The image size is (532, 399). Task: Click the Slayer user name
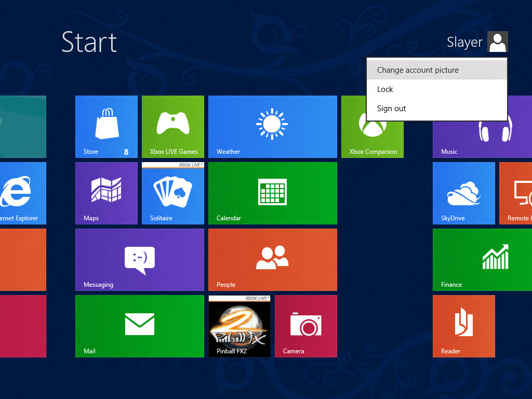[x=464, y=42]
